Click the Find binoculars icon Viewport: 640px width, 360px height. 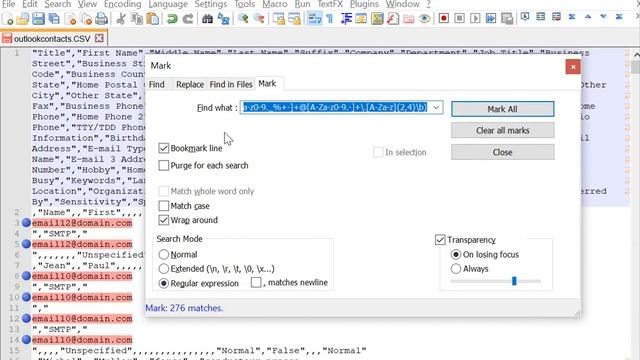[x=207, y=19]
